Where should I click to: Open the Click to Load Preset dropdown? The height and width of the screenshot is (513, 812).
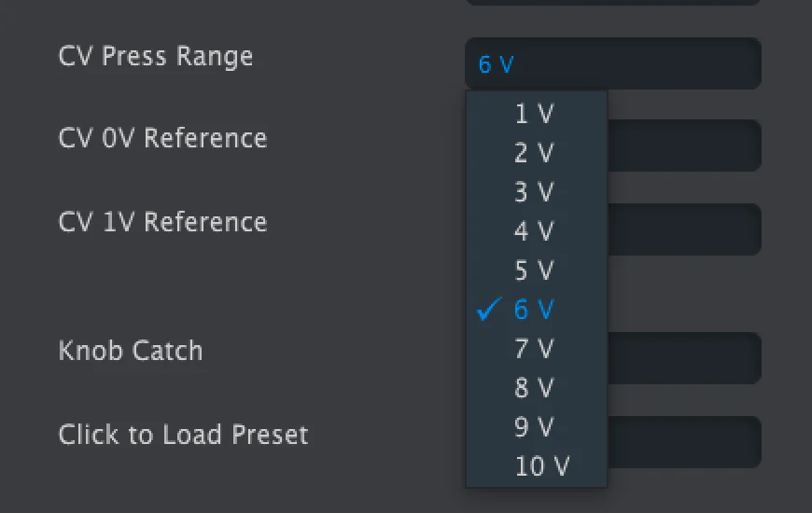[x=683, y=442]
